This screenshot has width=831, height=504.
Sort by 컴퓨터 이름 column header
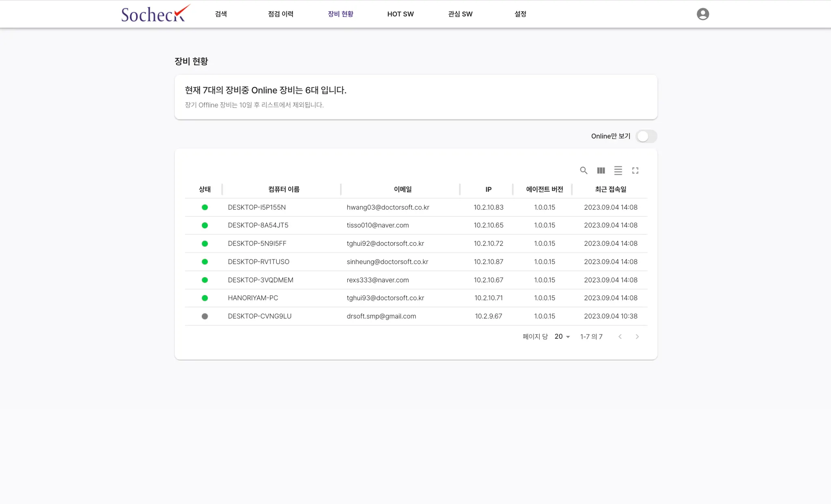(284, 189)
